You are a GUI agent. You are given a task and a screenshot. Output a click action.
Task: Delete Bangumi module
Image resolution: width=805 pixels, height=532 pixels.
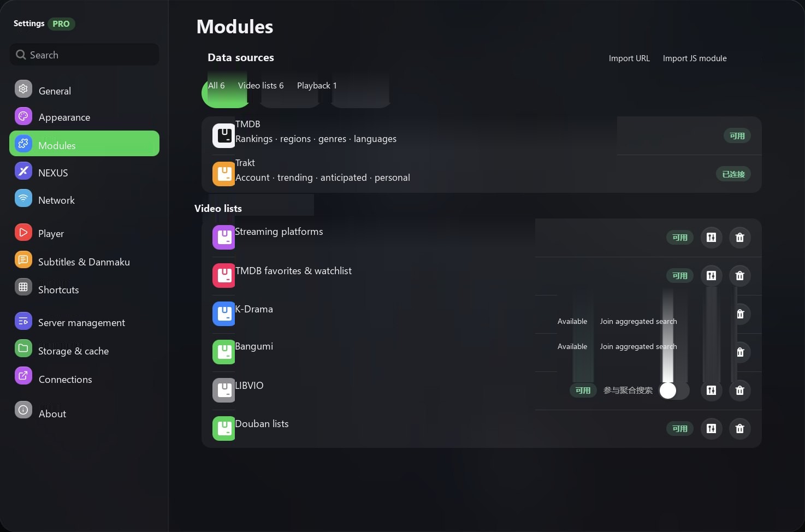tap(741, 352)
